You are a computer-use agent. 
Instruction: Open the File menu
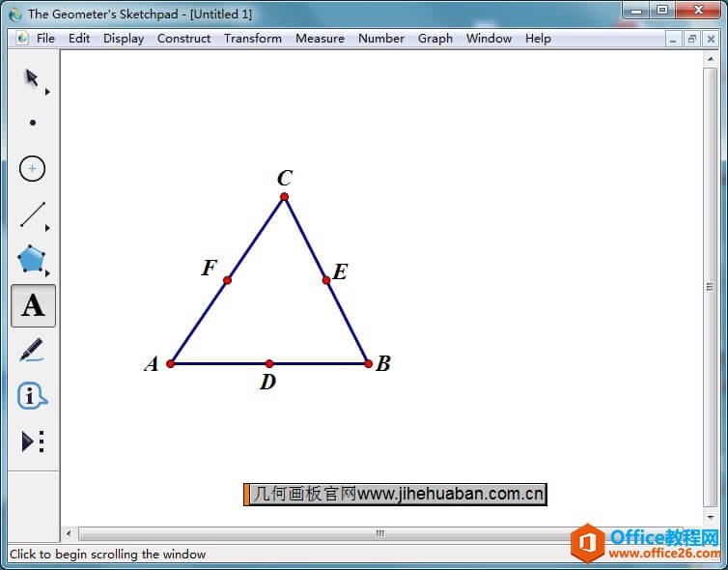[45, 38]
